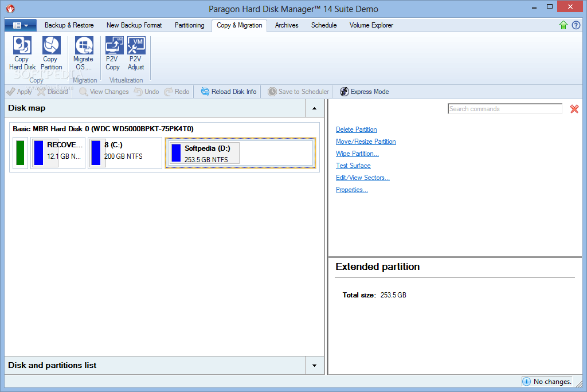Click Save to Scheduler
The image size is (587, 392).
click(x=298, y=92)
